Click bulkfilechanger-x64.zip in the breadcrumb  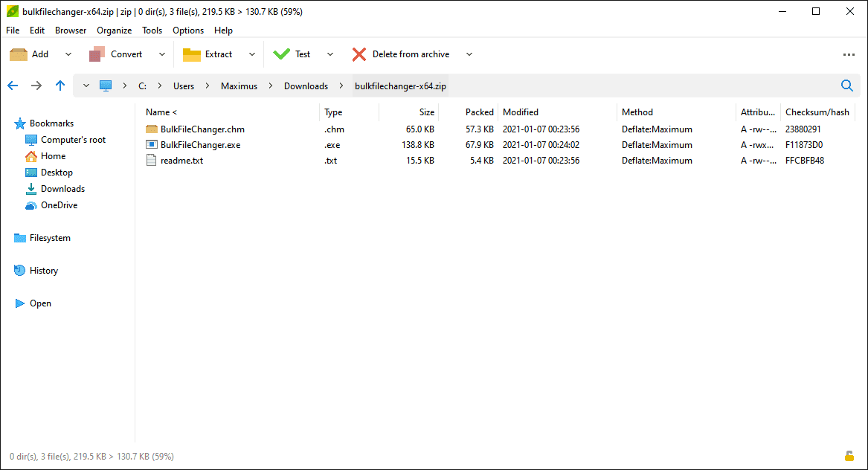(400, 86)
